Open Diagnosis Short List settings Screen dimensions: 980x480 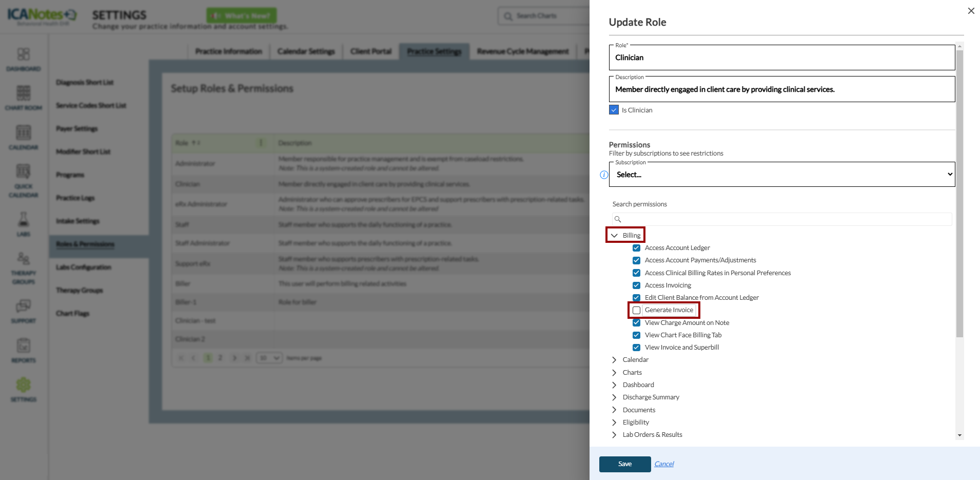pos(85,82)
